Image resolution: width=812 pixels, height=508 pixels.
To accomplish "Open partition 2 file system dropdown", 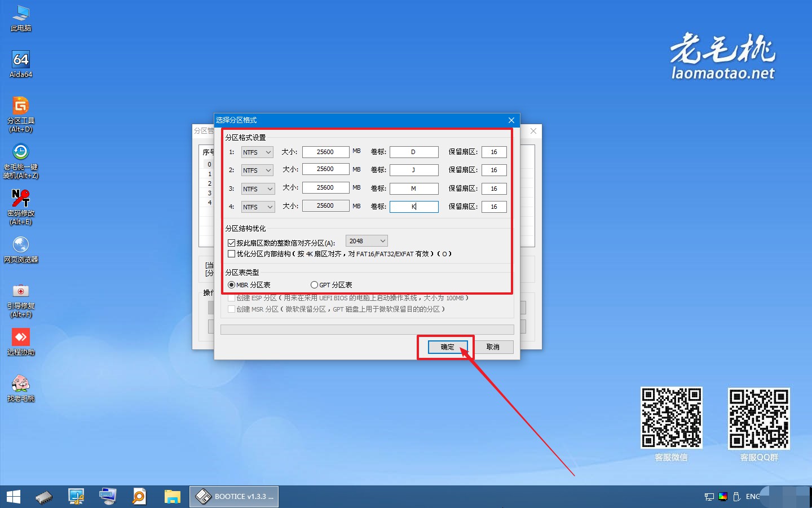I will pyautogui.click(x=257, y=170).
